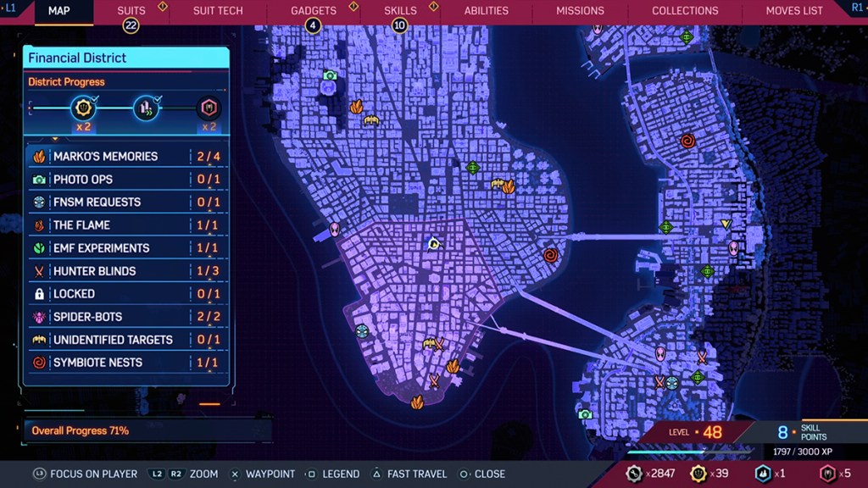Click the 1797 / 3000 XP text

(x=802, y=452)
